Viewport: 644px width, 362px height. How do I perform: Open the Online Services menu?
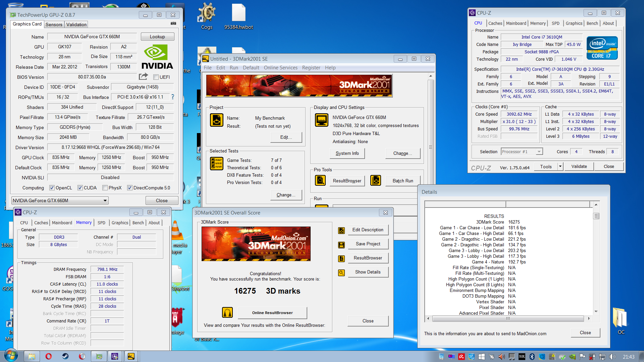[x=280, y=68]
